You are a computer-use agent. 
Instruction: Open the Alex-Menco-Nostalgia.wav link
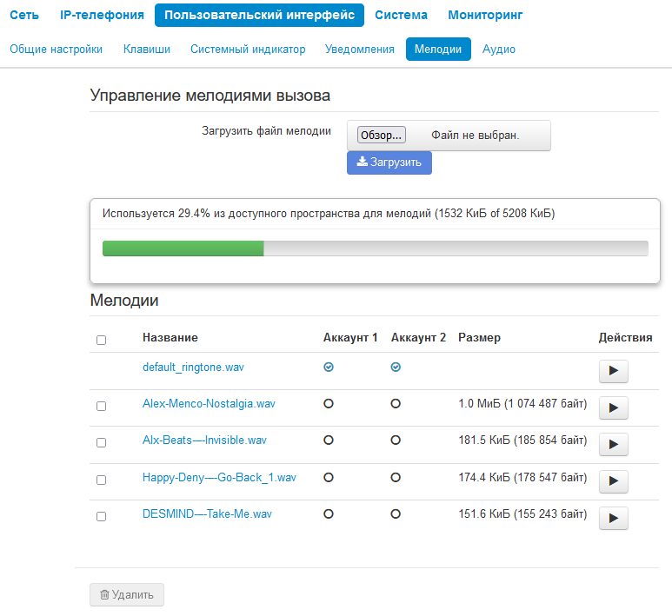tap(209, 403)
